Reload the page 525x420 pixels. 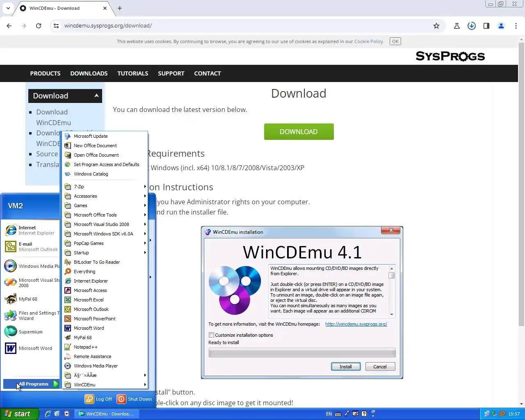point(39,26)
